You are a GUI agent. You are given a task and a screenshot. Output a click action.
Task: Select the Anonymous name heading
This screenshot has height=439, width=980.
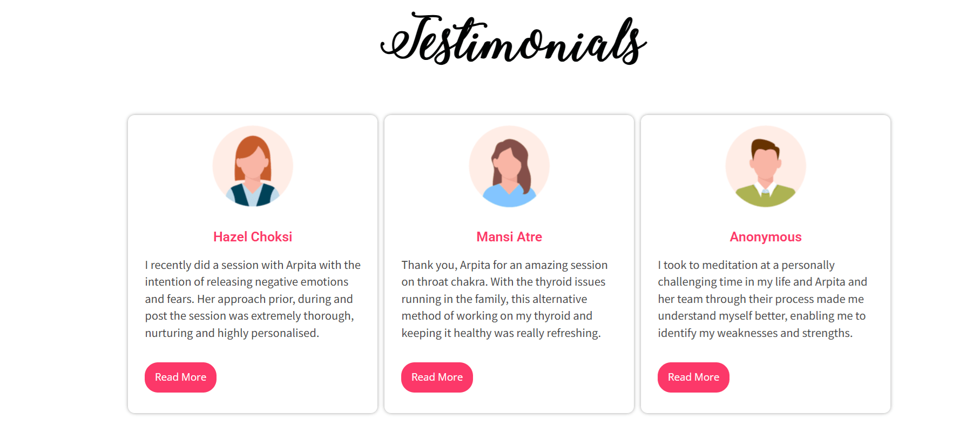tap(766, 237)
